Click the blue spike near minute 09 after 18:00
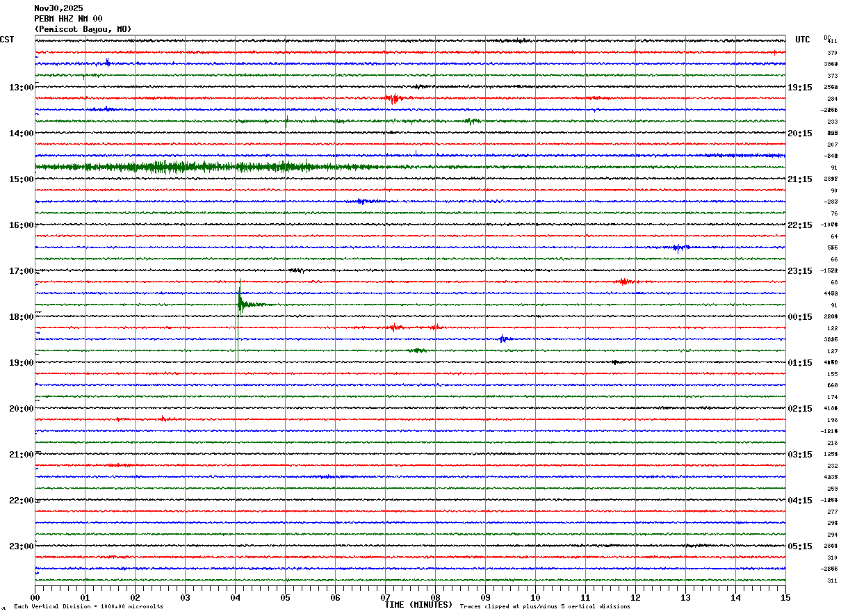Screen dimensions: 841x616 [503, 339]
